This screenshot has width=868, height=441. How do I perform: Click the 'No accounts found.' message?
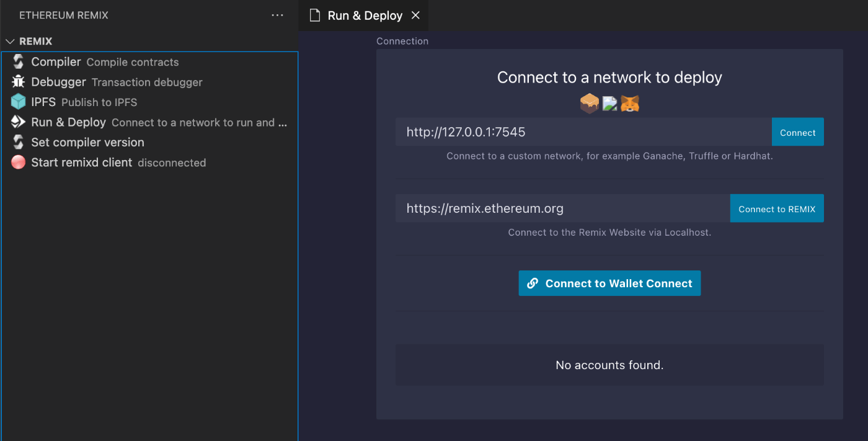tap(610, 365)
